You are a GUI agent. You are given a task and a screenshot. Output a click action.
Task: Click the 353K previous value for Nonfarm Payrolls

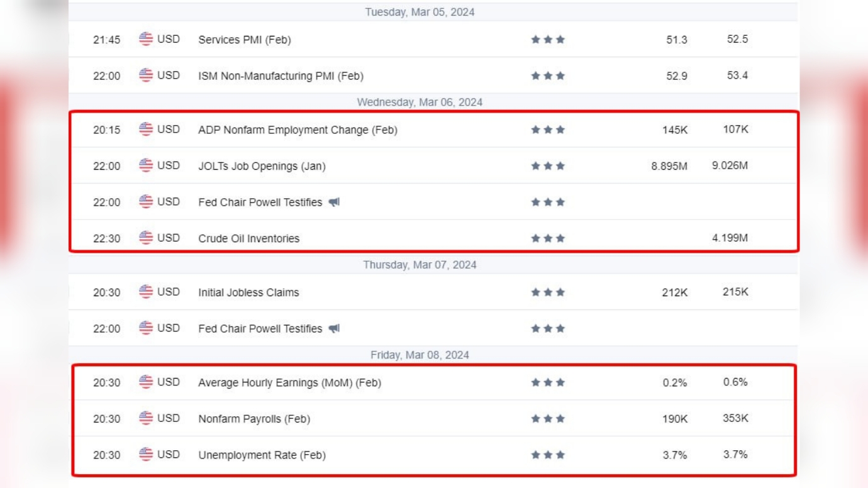click(x=735, y=418)
